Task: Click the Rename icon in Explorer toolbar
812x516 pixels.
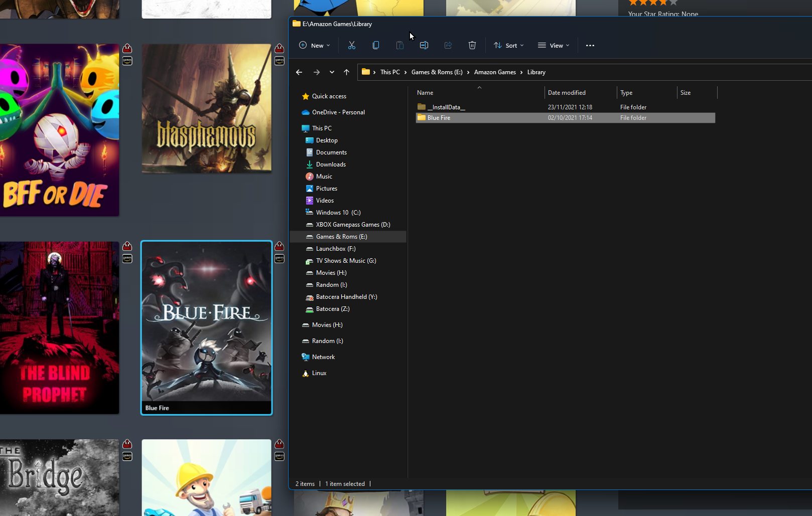Action: pos(424,45)
